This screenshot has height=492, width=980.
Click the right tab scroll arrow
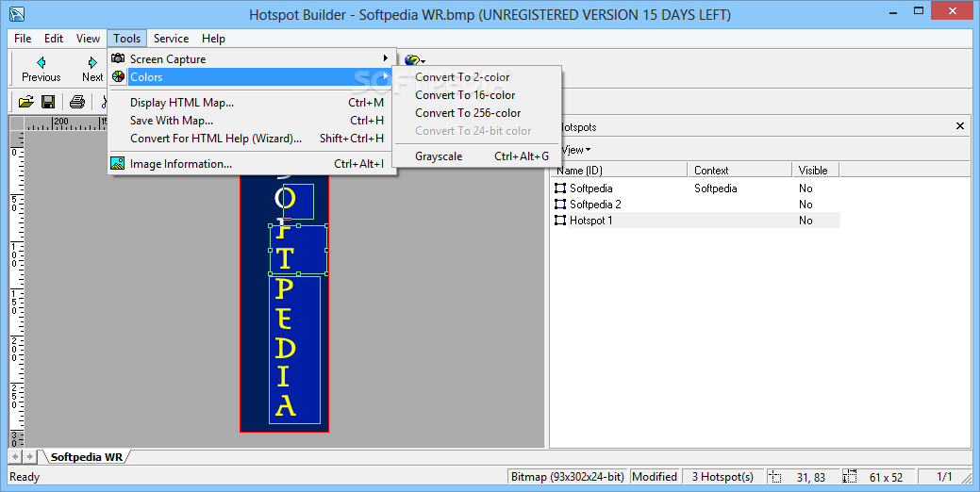[28, 457]
